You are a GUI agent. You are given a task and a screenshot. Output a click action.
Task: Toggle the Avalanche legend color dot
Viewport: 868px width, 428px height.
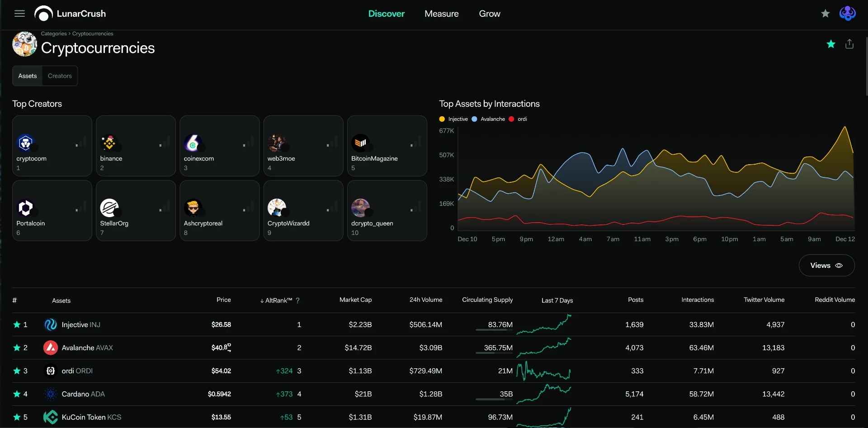tap(474, 119)
